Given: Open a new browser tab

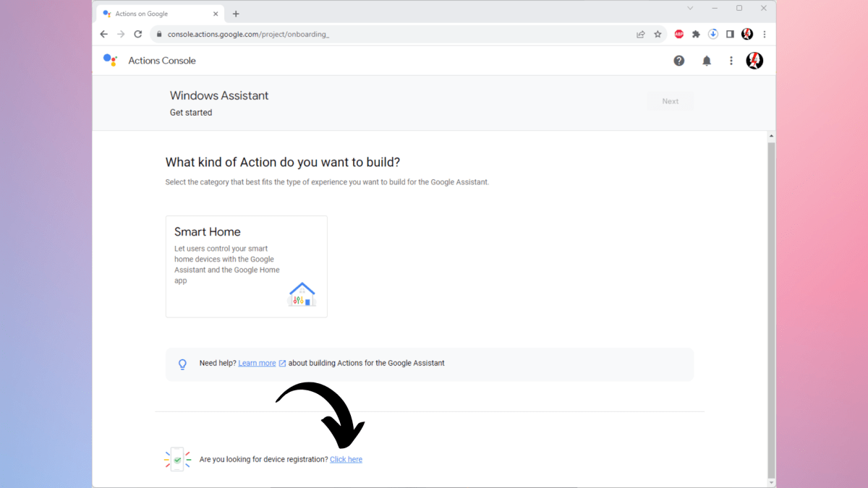Looking at the screenshot, I should [x=236, y=14].
